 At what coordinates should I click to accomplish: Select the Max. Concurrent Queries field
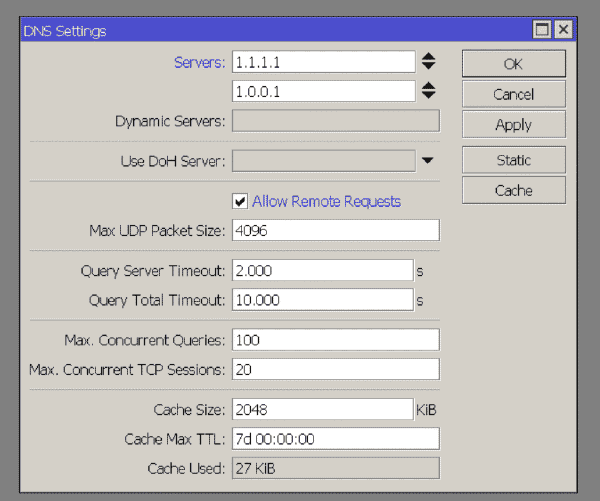click(x=336, y=340)
